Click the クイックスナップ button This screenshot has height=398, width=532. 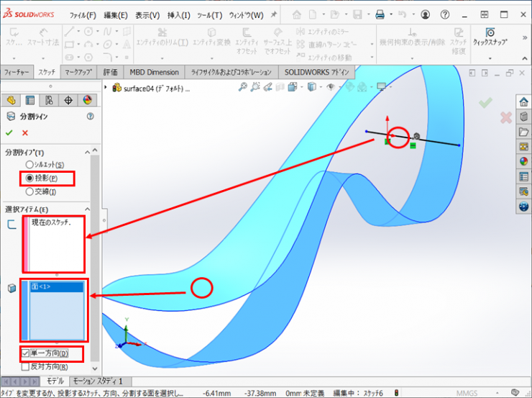click(490, 37)
